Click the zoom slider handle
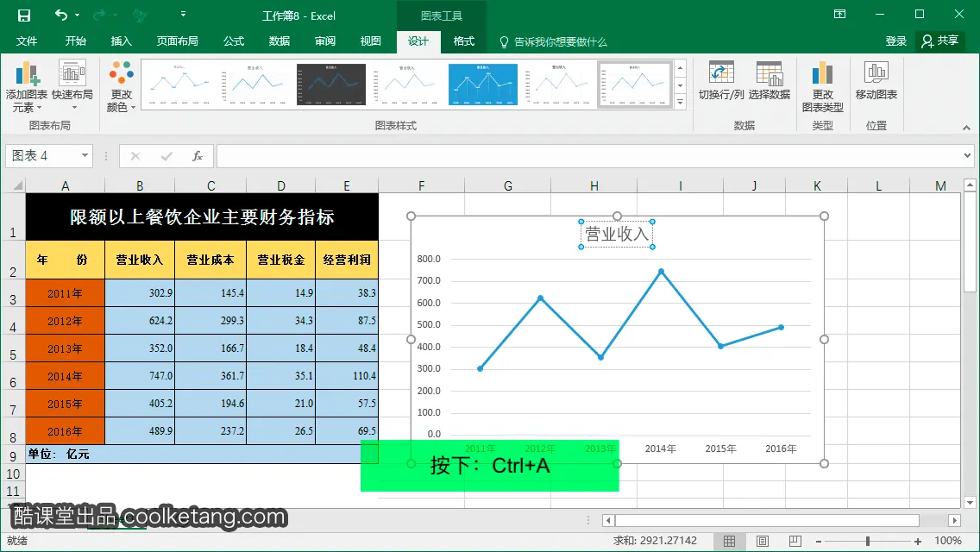 click(868, 542)
